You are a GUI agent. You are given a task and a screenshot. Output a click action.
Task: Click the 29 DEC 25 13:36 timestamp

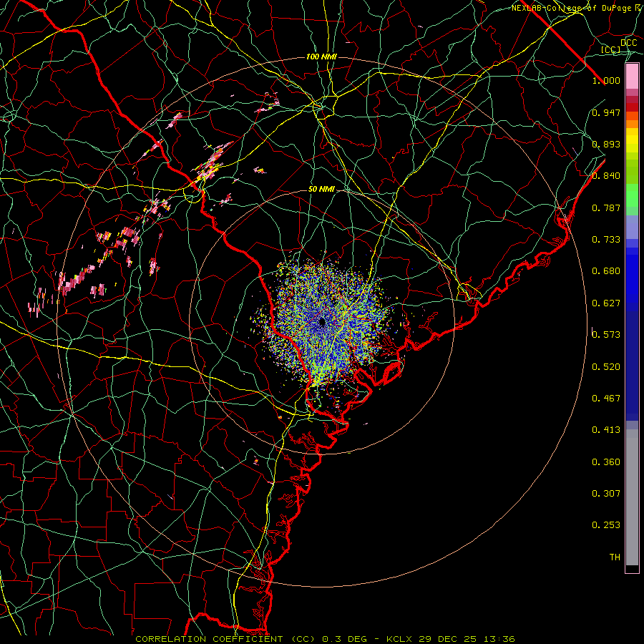click(x=467, y=639)
